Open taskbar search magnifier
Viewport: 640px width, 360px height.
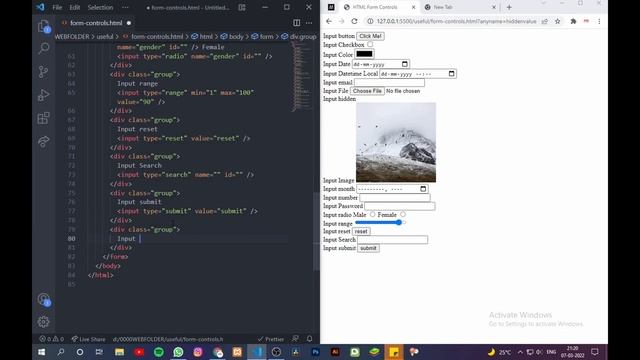click(x=61, y=352)
